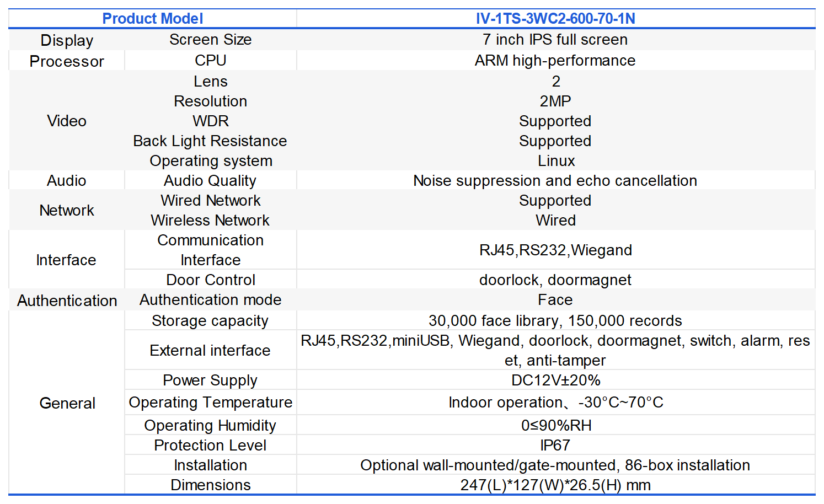824x504 pixels.
Task: Click the 'Operating system' cell
Action: tap(210, 161)
